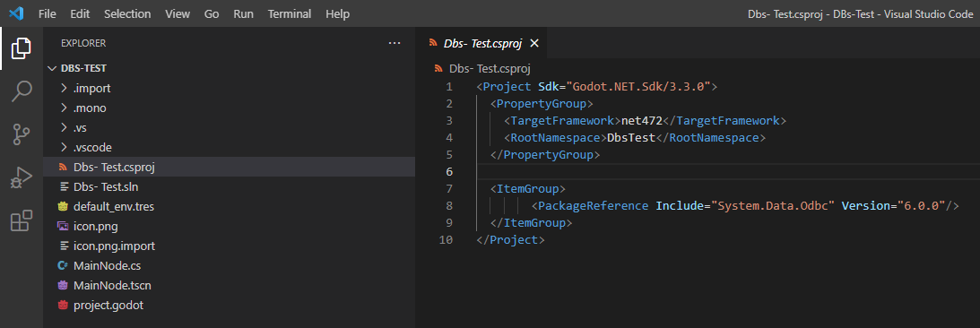This screenshot has width=980, height=328.
Task: Open Run and Debug view icon
Action: 22,178
